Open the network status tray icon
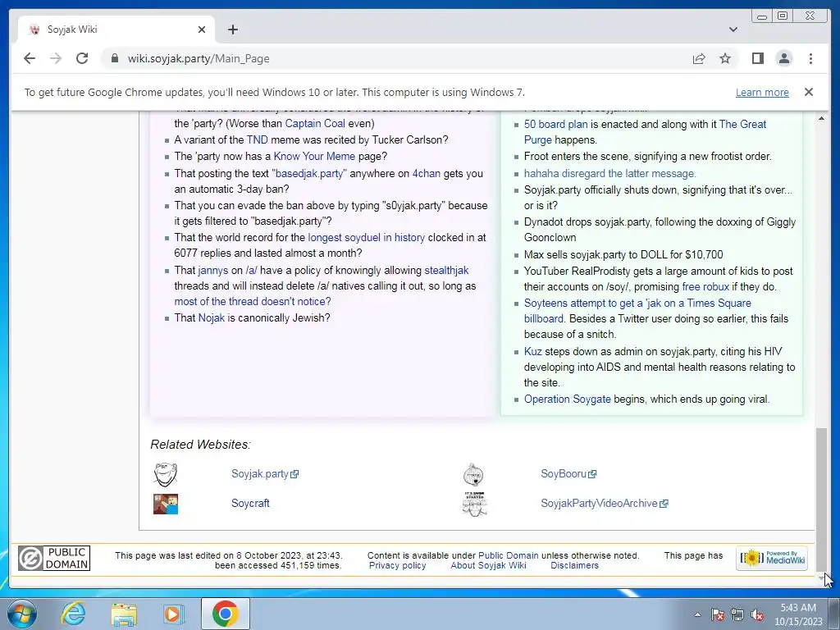 click(x=737, y=614)
